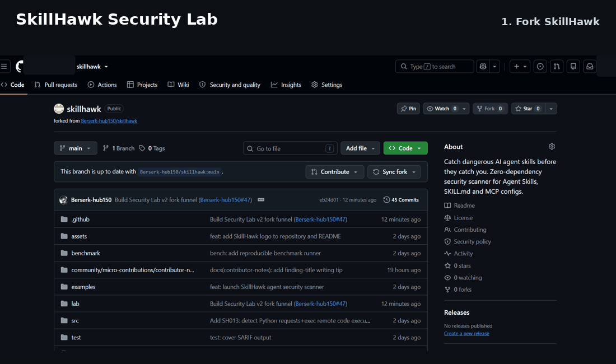Open the notifications inbox icon
The height and width of the screenshot is (364, 616).
(590, 67)
